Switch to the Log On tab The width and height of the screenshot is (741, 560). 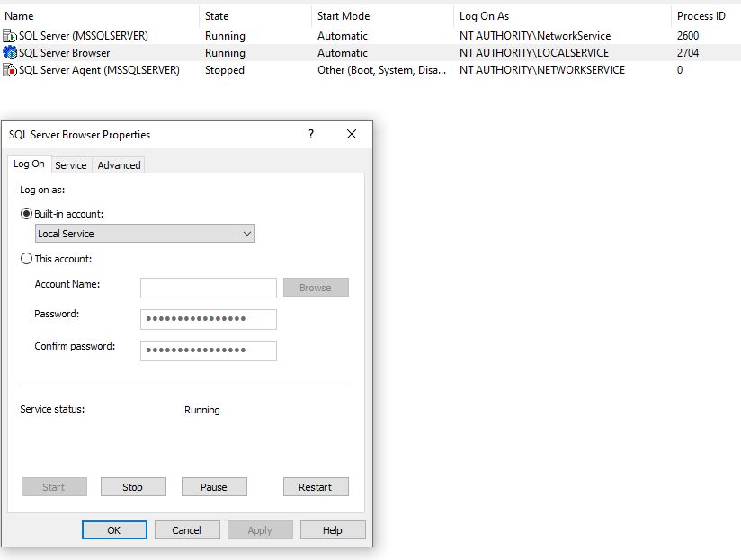pyautogui.click(x=30, y=164)
